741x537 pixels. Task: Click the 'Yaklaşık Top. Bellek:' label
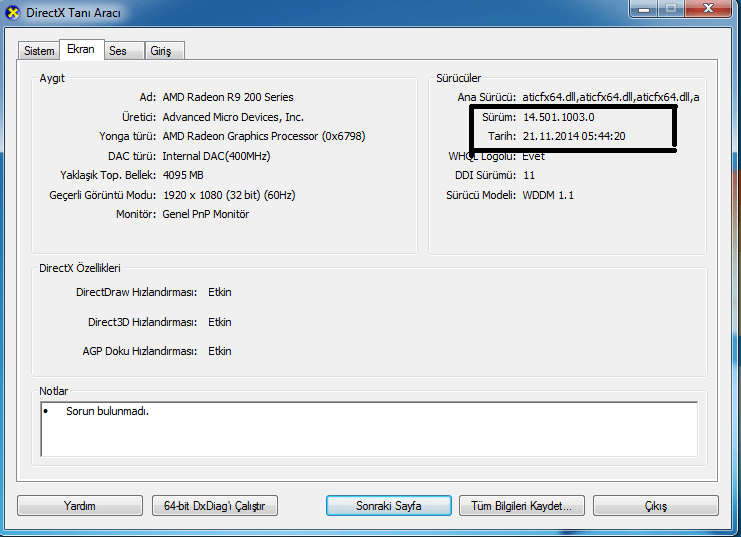click(x=108, y=175)
